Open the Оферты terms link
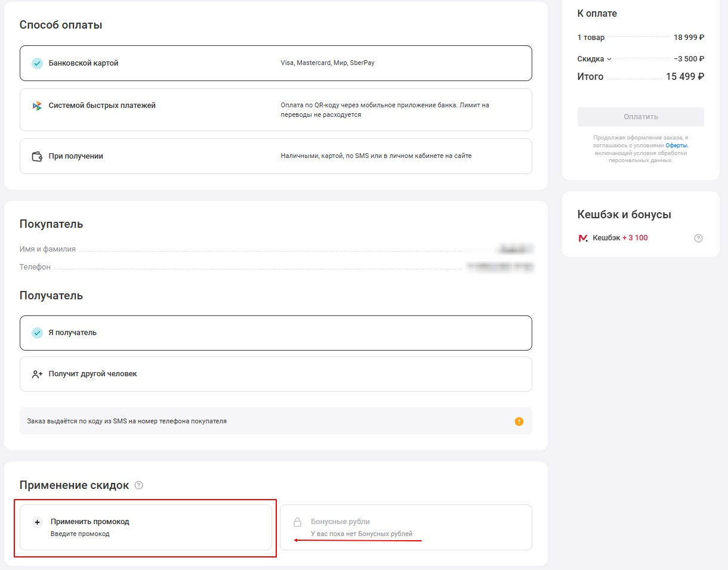The image size is (728, 570). [677, 145]
